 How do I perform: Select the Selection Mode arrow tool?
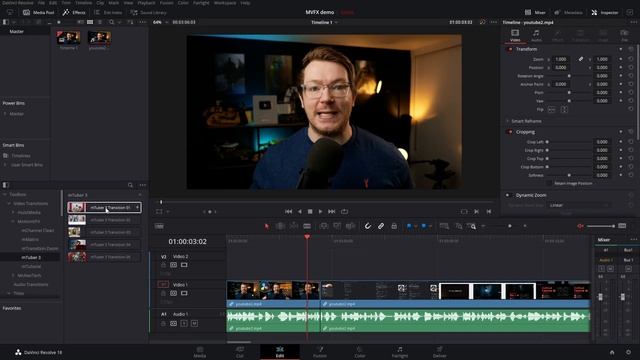tap(267, 226)
